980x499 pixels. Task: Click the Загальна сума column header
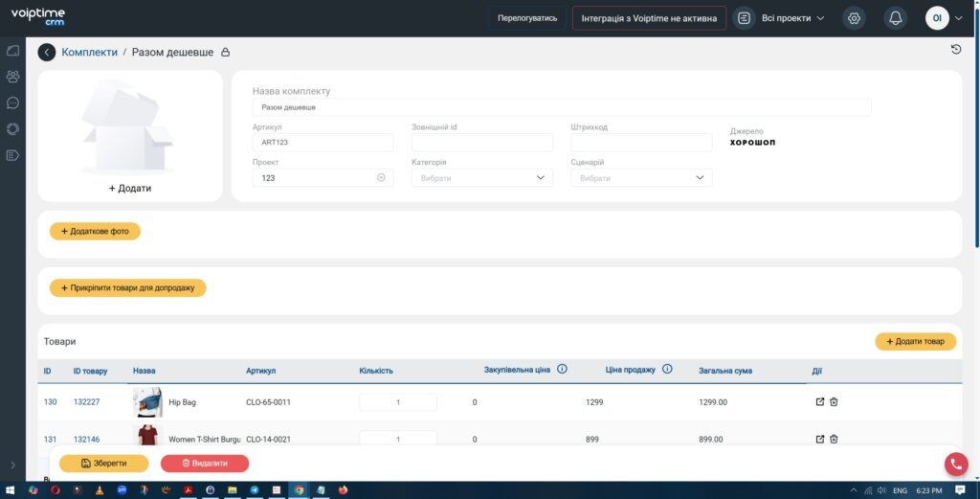tap(725, 371)
